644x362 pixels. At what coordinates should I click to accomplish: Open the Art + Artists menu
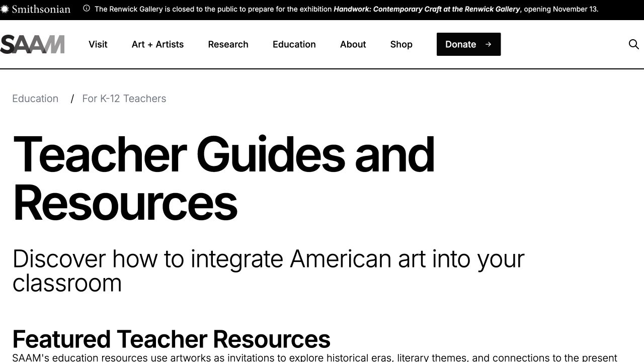157,44
